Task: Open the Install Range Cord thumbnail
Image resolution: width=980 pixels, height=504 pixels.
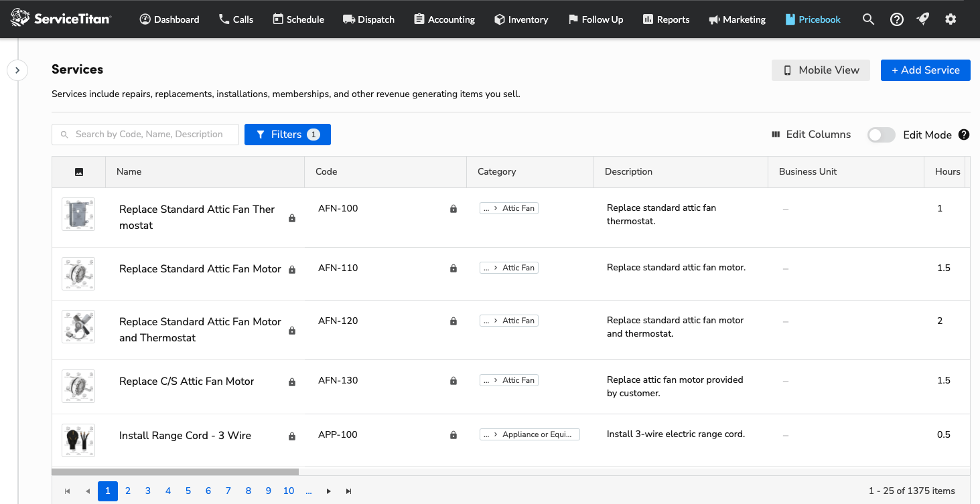Action: tap(78, 440)
